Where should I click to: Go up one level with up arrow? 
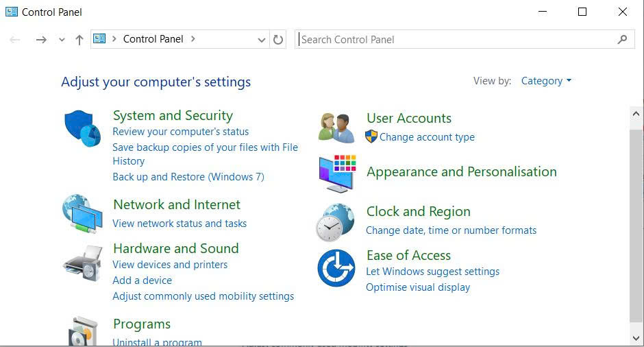(79, 40)
